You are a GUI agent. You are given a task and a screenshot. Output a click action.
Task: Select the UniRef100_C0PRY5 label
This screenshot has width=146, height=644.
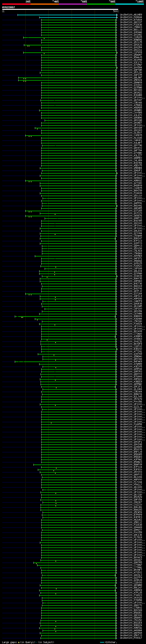coord(131,135)
